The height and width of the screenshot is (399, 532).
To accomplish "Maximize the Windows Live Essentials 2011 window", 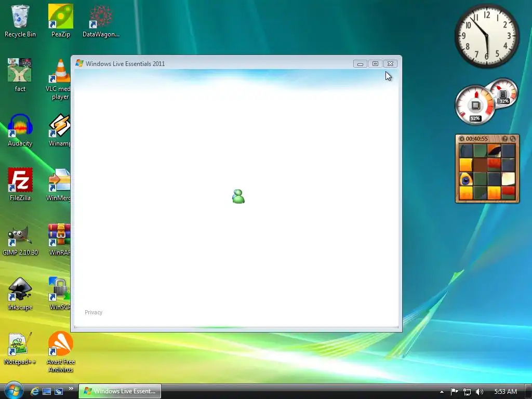I will tap(375, 63).
